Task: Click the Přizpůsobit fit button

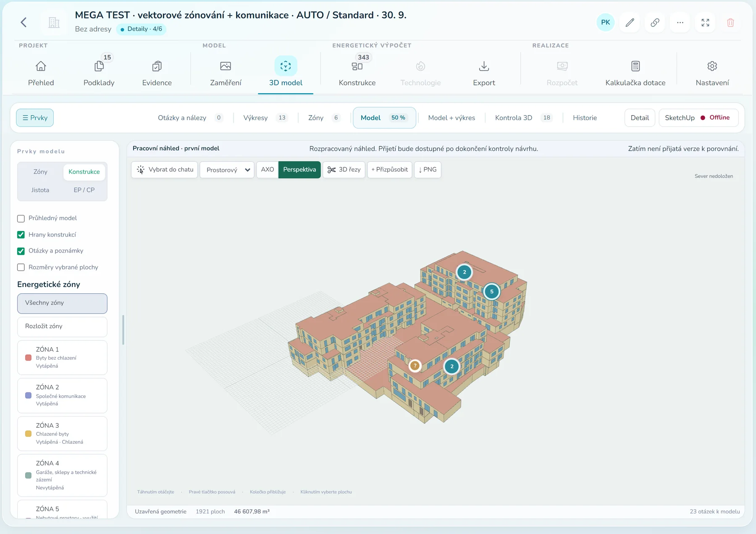Action: click(389, 170)
